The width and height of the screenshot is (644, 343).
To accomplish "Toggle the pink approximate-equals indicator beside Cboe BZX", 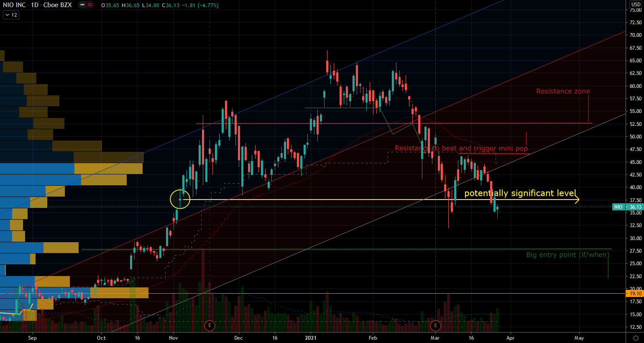I will pyautogui.click(x=90, y=5).
